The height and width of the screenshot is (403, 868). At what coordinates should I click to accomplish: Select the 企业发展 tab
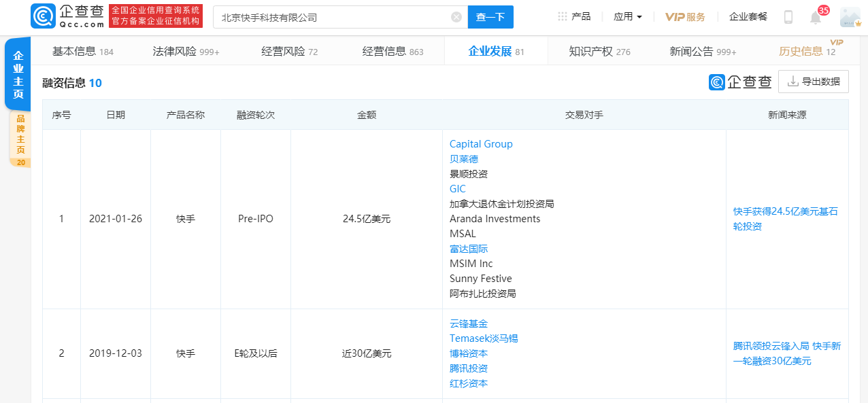496,51
